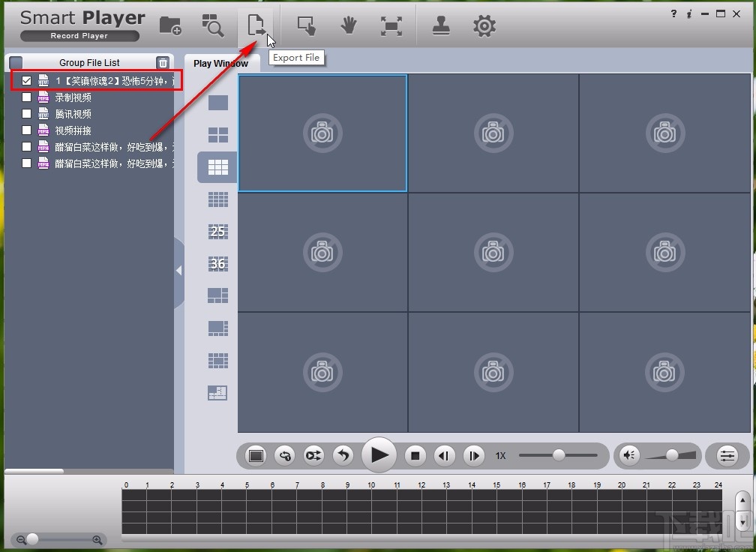Click the Record Player label under the logo
Viewport: 756px width, 552px height.
pyautogui.click(x=79, y=36)
